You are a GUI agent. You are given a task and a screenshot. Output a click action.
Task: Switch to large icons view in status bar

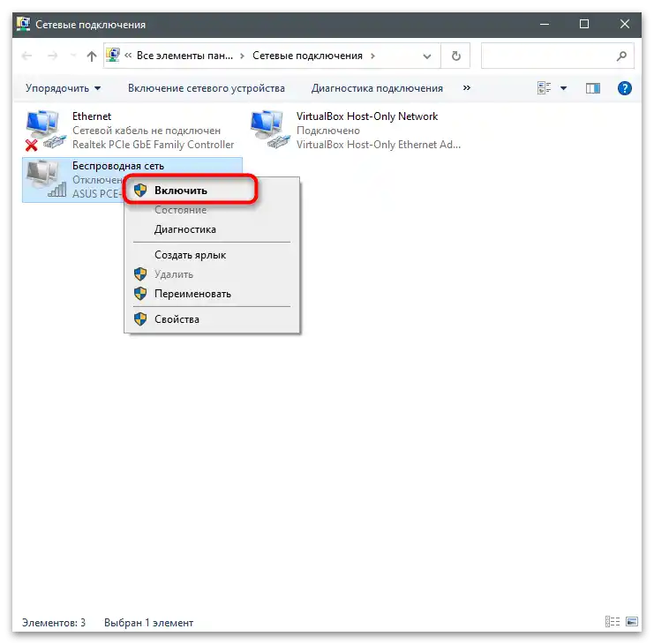tap(632, 622)
